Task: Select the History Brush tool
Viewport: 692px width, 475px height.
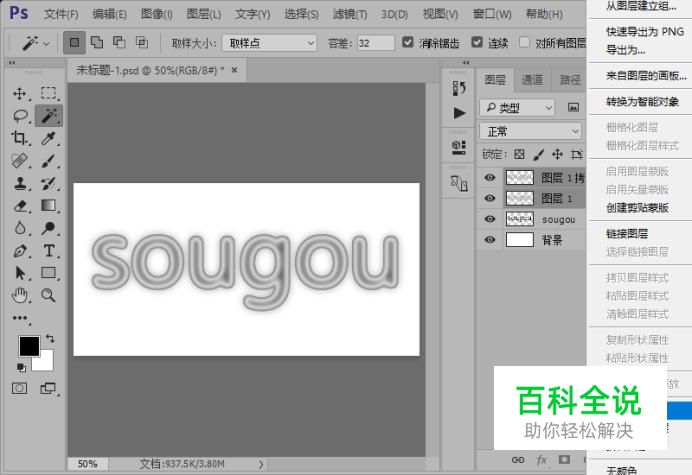Action: (x=48, y=183)
